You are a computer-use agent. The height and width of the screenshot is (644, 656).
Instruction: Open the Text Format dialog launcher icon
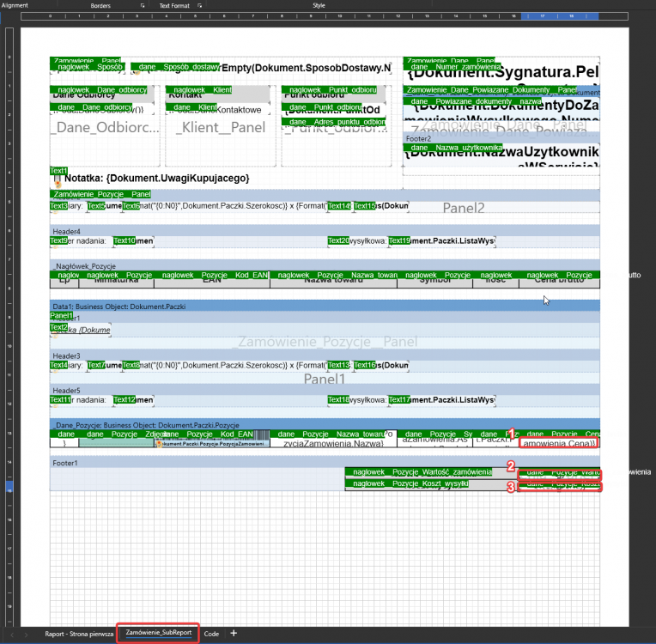[x=199, y=5]
